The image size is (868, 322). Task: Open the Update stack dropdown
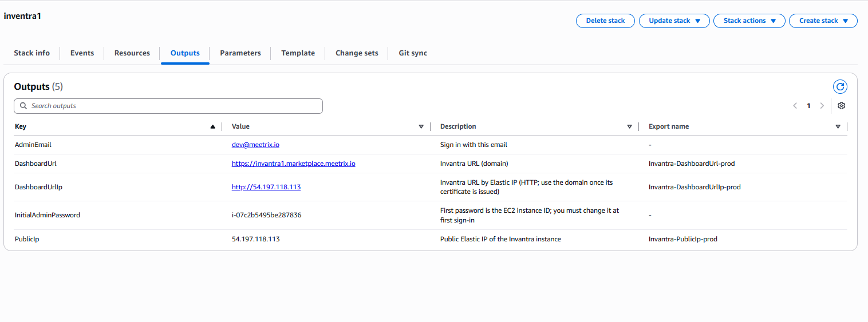coord(674,21)
